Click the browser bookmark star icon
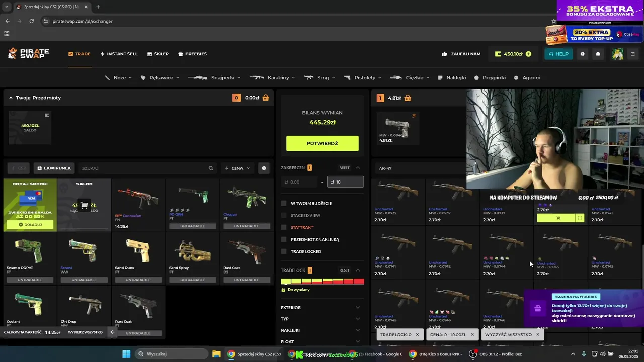The height and width of the screenshot is (362, 644). [x=554, y=21]
